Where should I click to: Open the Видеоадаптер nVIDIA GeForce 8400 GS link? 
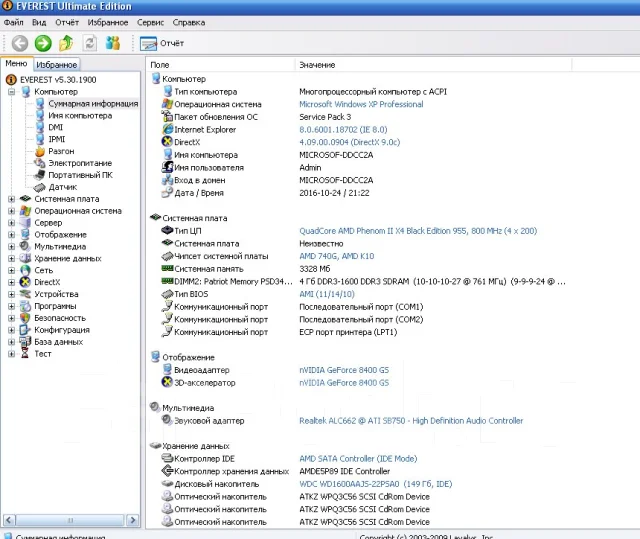coord(344,370)
